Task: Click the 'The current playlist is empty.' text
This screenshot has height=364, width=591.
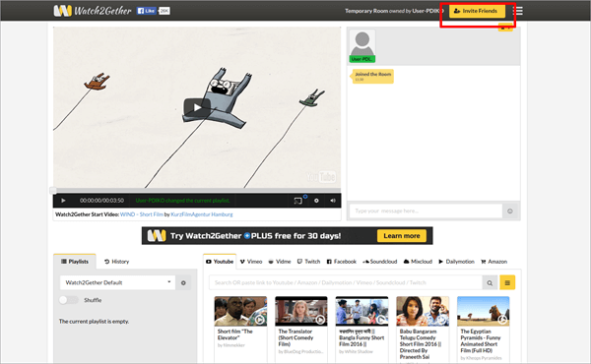Action: (94, 321)
